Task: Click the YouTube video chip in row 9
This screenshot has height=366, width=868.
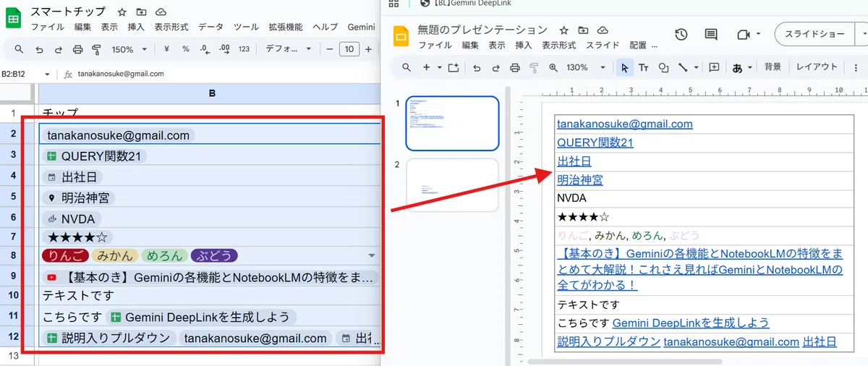Action: click(211, 277)
